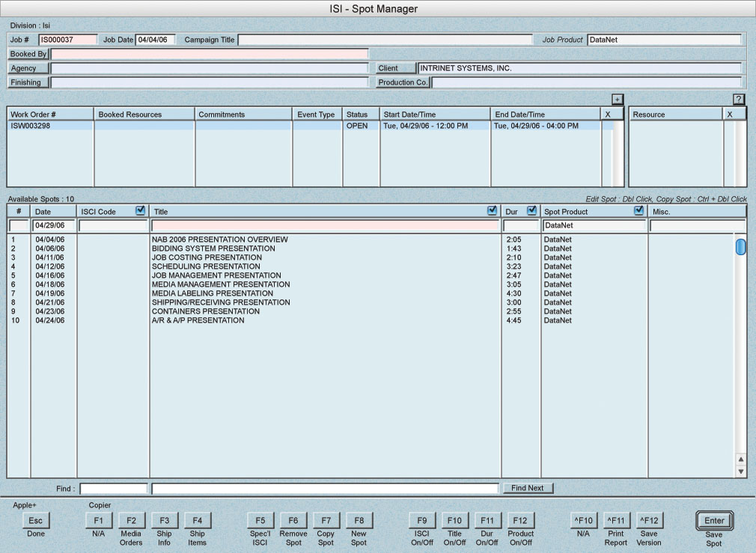Screen dimensions: 756x553
Task: Open the Production Co. lookup button
Action: [x=403, y=82]
